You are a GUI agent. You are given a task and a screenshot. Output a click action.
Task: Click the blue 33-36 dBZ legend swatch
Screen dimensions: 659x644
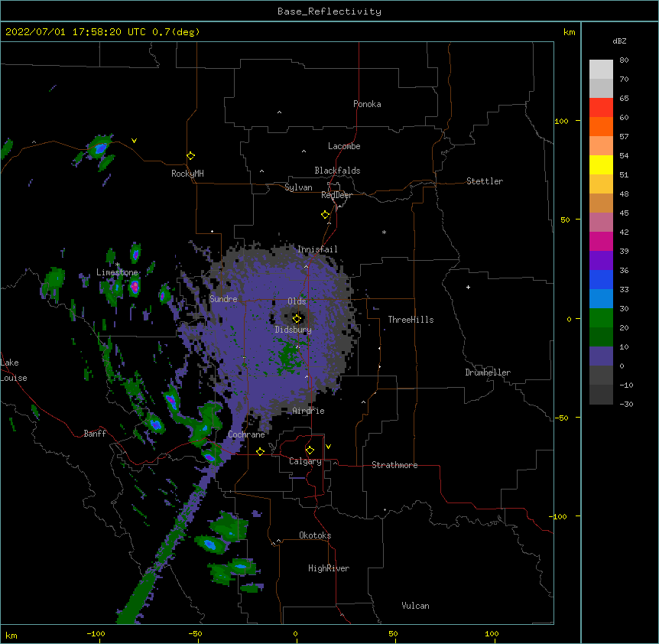tap(601, 279)
